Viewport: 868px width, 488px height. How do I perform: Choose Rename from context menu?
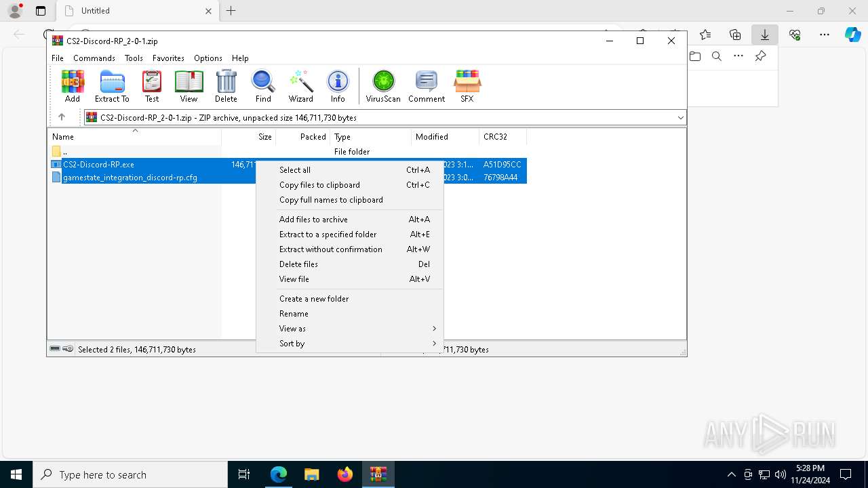[x=349, y=314]
